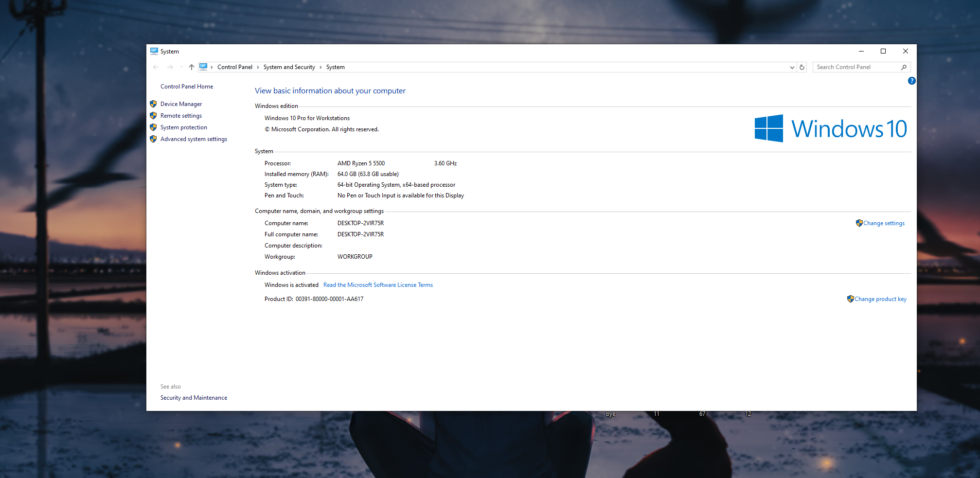The width and height of the screenshot is (980, 478).
Task: Select Windows 10 Pro for Workstations text
Action: click(307, 118)
